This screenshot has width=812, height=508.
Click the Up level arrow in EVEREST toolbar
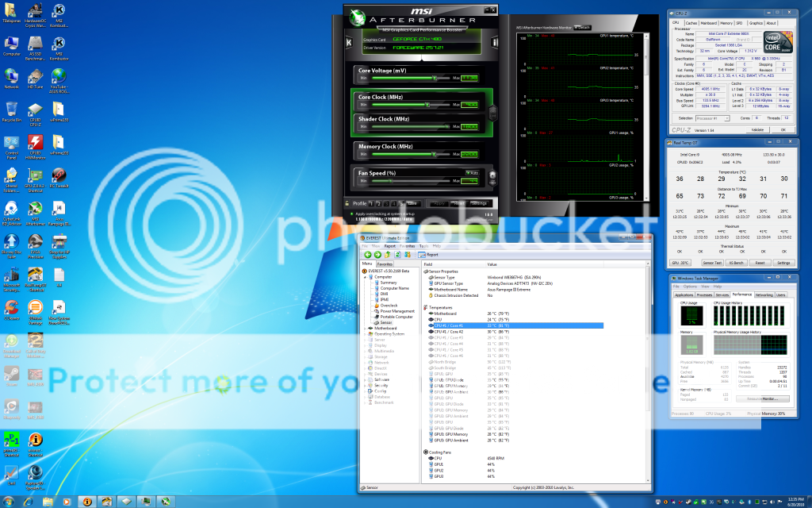[387, 255]
